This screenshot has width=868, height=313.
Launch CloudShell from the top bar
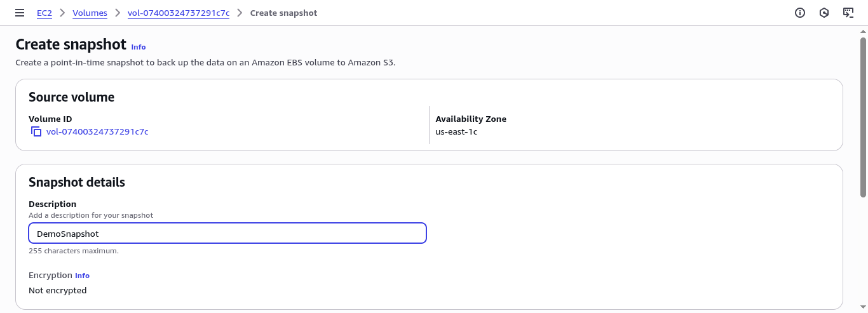pos(848,13)
